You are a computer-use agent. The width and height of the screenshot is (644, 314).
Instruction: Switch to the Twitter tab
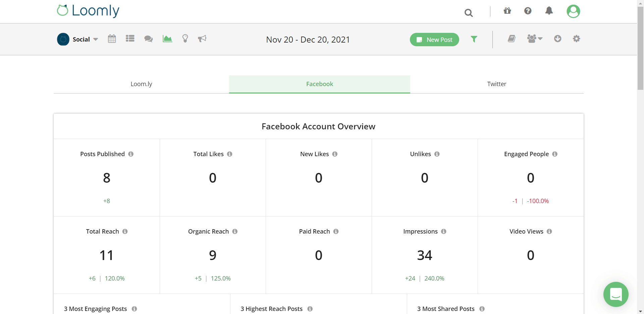(497, 84)
